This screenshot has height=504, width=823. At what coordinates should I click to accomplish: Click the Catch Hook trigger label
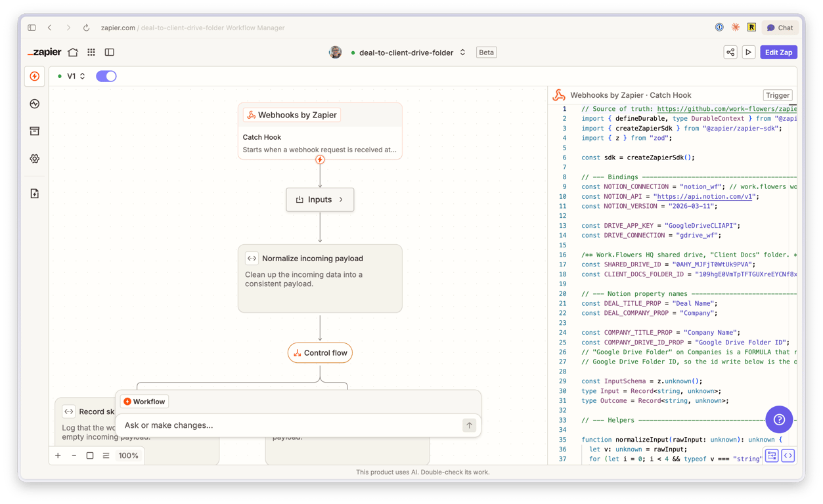coord(262,137)
